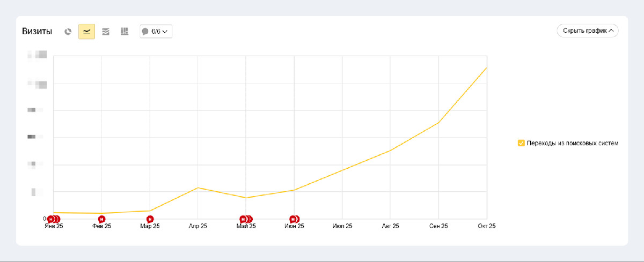Switch to column bar chart view
The height and width of the screenshot is (262, 644).
coord(125,32)
